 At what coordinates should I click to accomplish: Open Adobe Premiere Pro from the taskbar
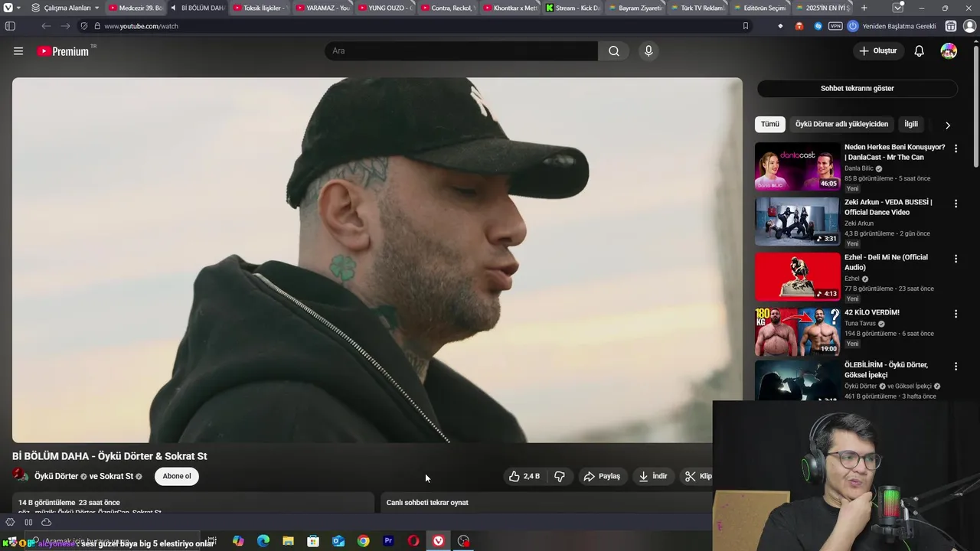click(x=388, y=541)
